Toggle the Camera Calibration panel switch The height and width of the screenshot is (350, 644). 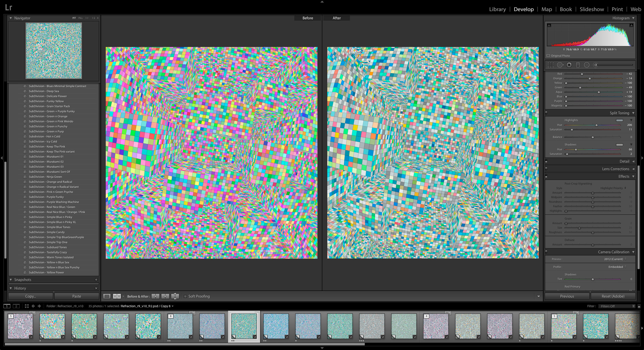click(546, 252)
